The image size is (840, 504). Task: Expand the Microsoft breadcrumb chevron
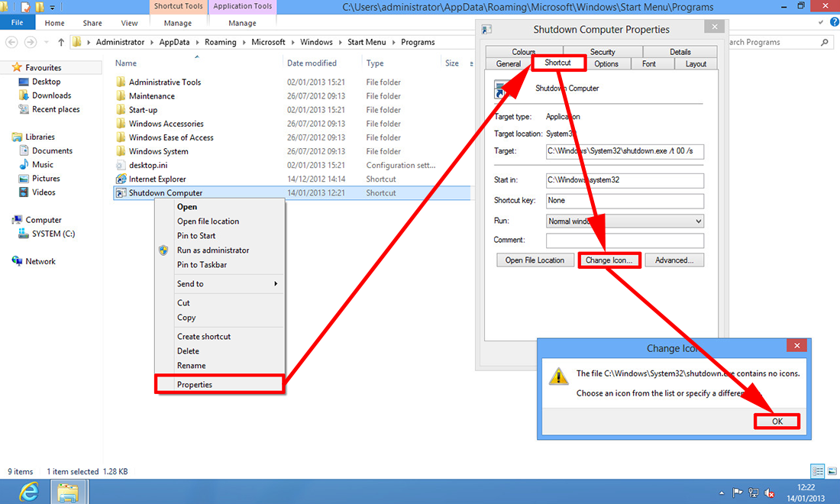point(292,42)
